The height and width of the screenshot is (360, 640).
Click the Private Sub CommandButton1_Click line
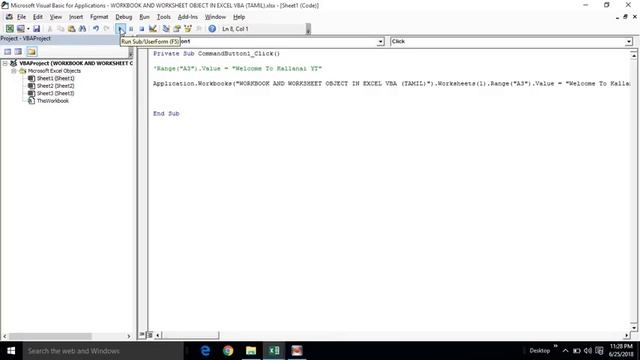(216, 53)
